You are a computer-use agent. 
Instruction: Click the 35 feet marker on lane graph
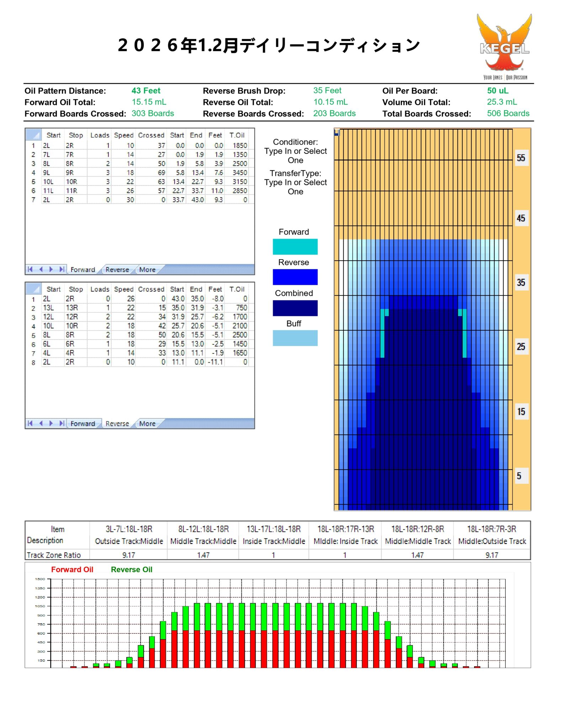coord(521,282)
